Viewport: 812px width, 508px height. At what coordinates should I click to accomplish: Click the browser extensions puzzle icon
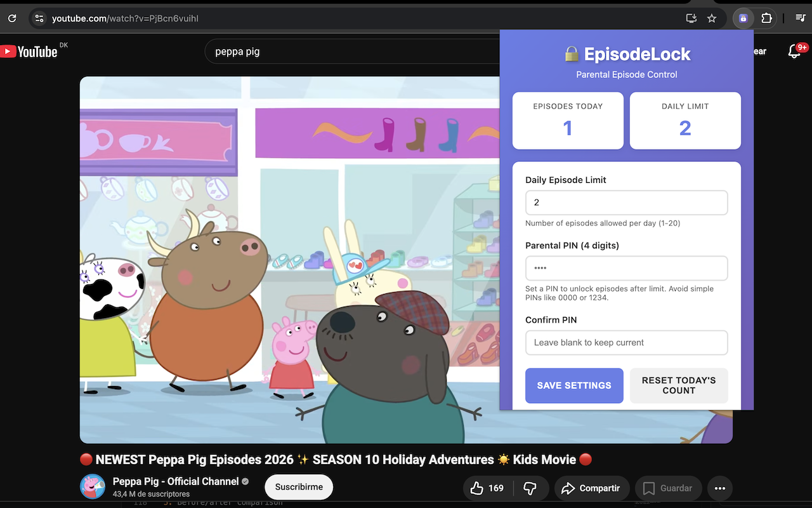point(767,18)
